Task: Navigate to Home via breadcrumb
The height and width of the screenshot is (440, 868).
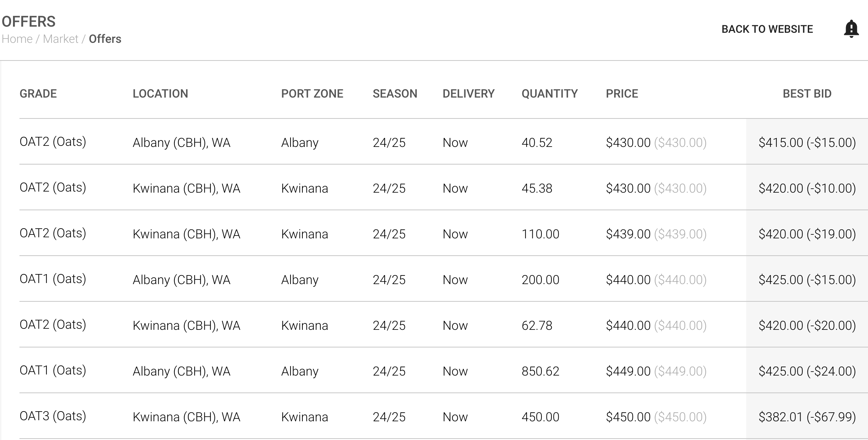Action: coord(17,39)
